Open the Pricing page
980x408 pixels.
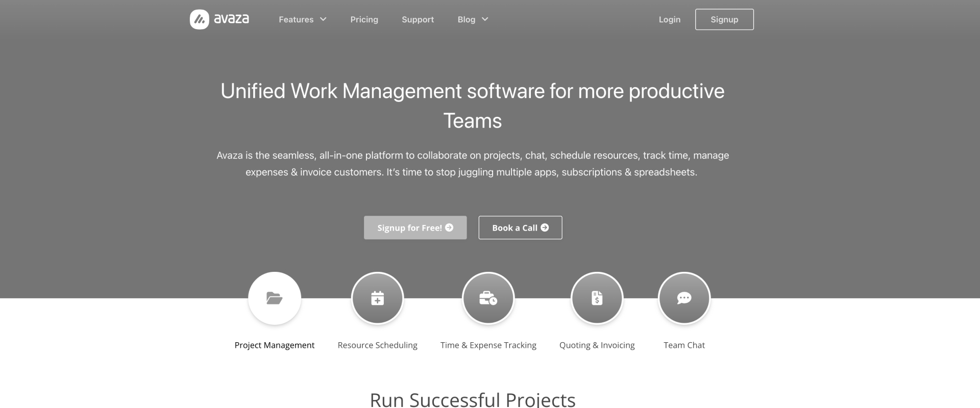tap(364, 19)
